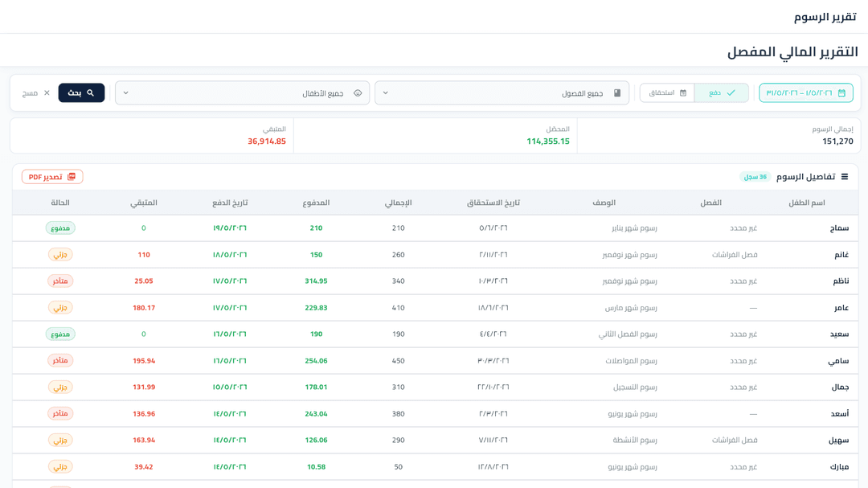
Task: Click the رسوم الأنشطة description cell
Action: 635,441
